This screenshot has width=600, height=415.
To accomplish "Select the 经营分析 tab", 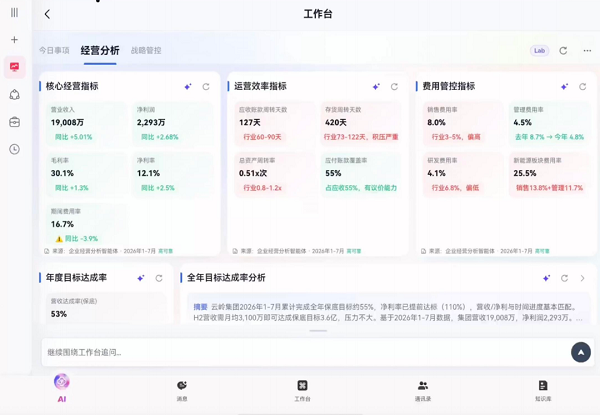I will click(x=100, y=50).
